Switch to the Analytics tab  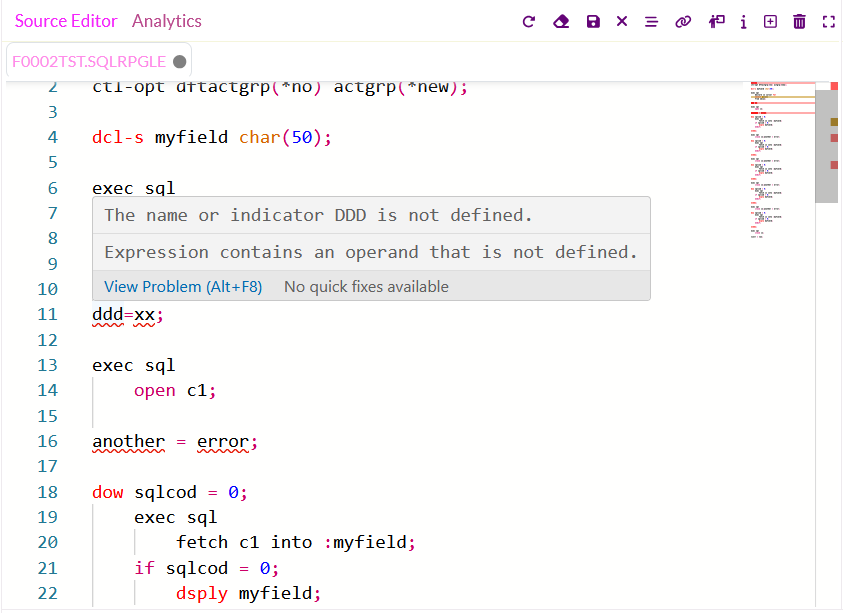[166, 20]
